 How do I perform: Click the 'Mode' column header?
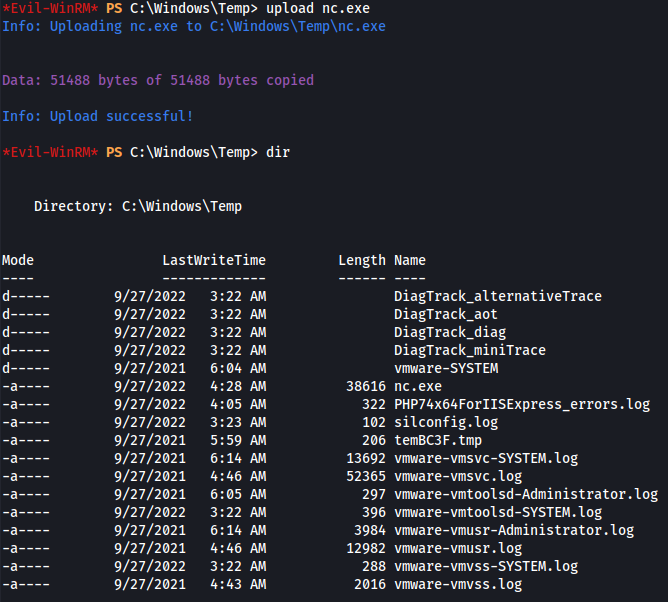pyautogui.click(x=18, y=260)
